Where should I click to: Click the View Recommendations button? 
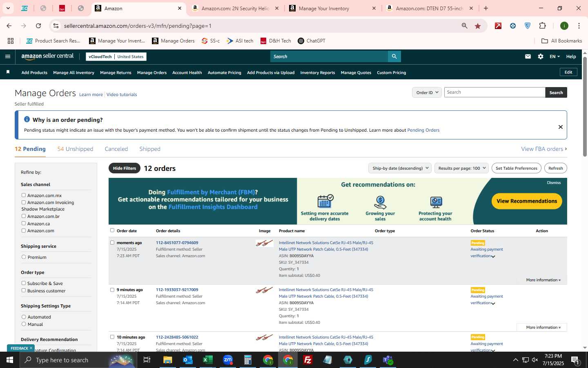tap(527, 201)
